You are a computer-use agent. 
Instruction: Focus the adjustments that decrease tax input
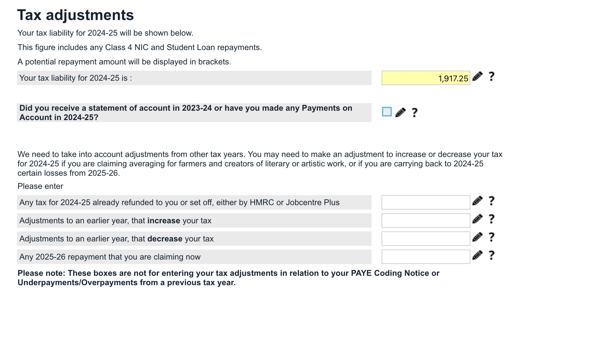point(426,239)
